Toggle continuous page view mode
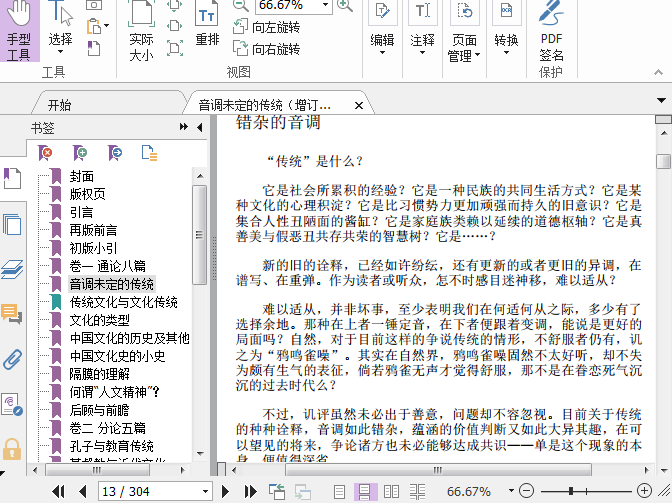The width and height of the screenshot is (672, 503). point(365,491)
